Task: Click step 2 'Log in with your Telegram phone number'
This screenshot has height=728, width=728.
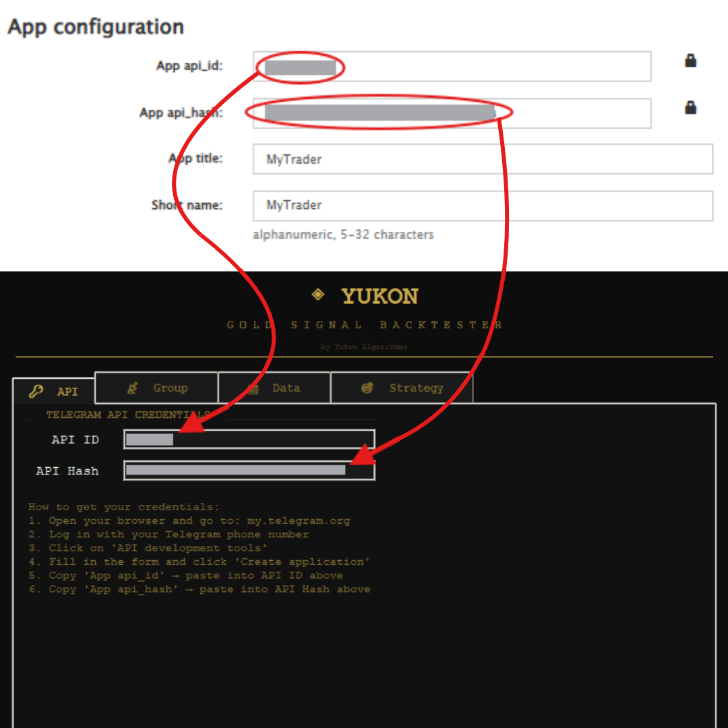Action: [169, 535]
